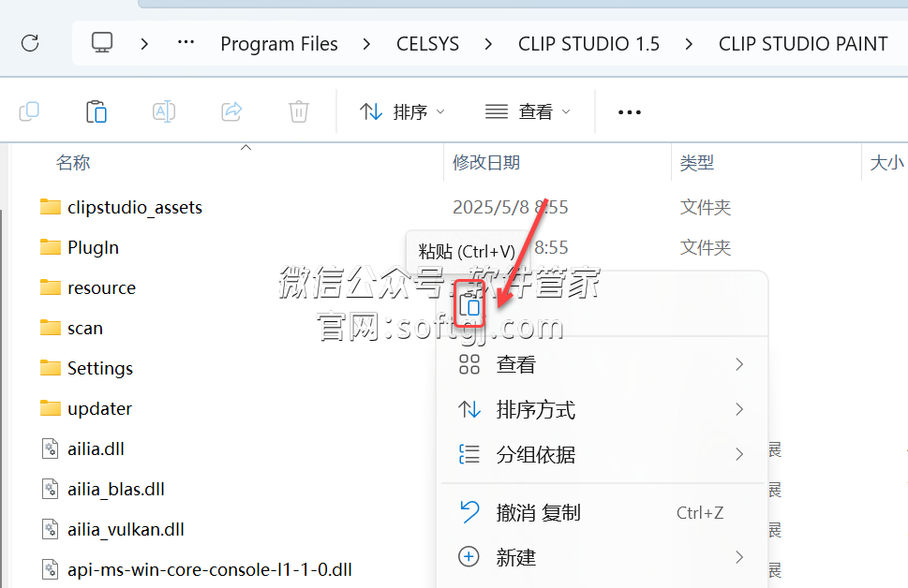The width and height of the screenshot is (908, 588).
Task: Click the Delete (trash) icon
Action: [x=298, y=110]
